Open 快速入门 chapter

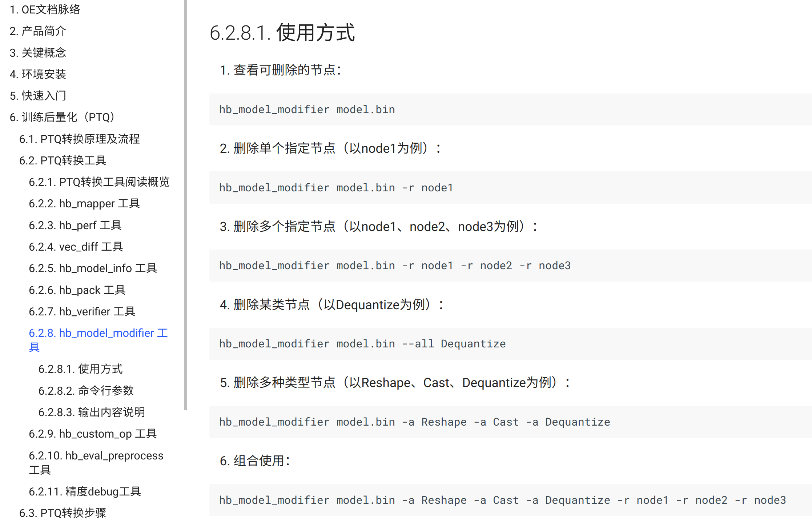coord(38,96)
